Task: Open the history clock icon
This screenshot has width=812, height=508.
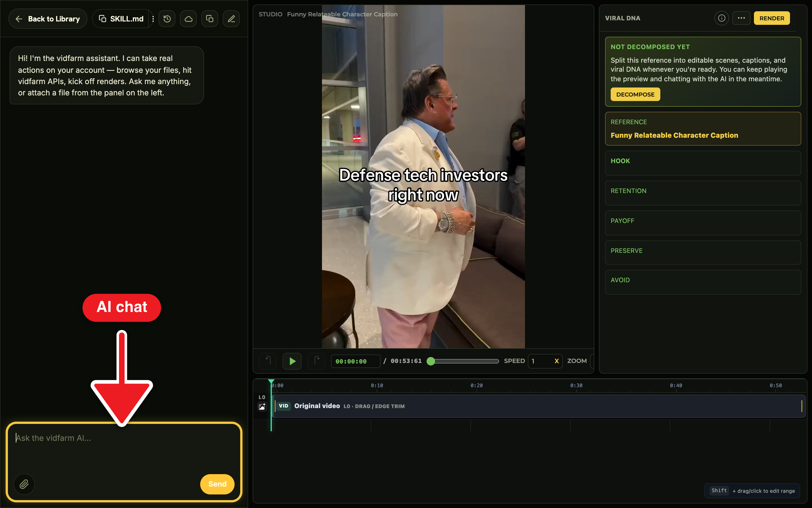Action: (x=167, y=19)
